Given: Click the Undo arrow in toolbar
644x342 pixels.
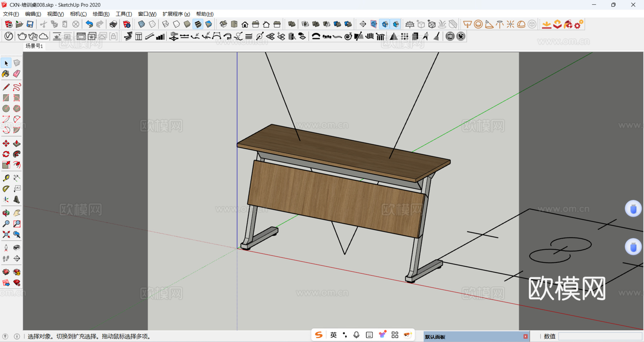Looking at the screenshot, I should click(89, 24).
